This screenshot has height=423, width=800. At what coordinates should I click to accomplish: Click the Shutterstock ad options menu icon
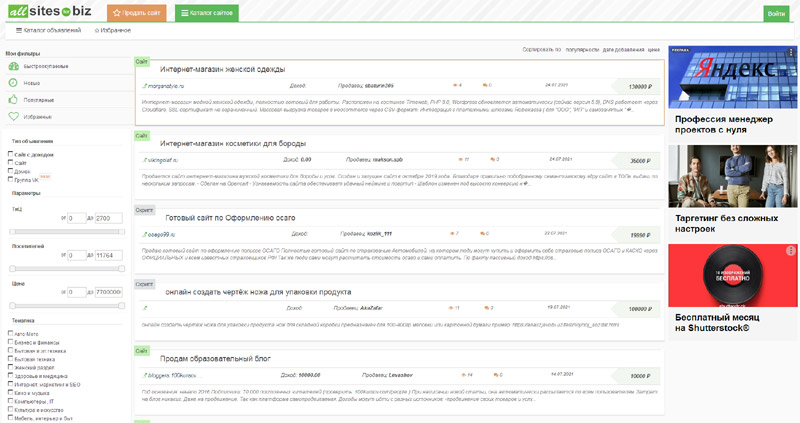(791, 251)
